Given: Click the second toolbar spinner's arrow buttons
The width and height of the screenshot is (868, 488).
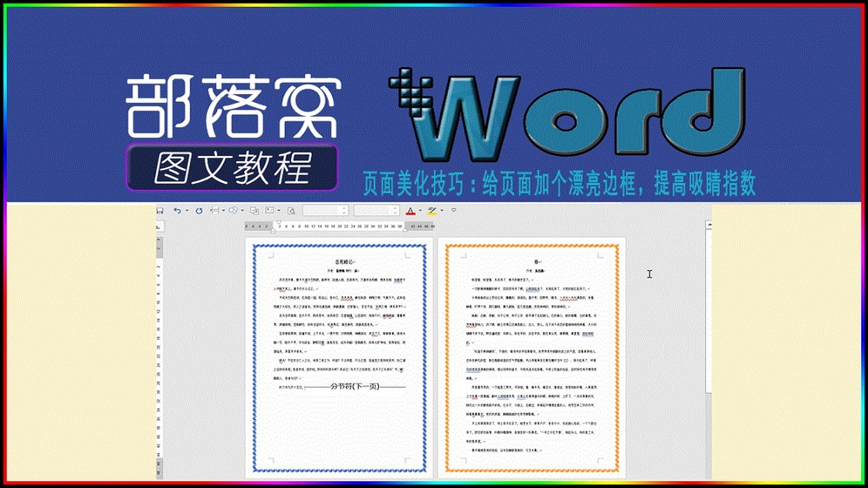Looking at the screenshot, I should pos(395,211).
